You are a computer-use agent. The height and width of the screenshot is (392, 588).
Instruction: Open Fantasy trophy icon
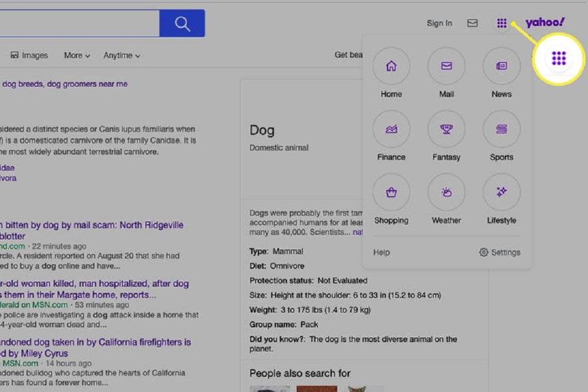click(446, 129)
